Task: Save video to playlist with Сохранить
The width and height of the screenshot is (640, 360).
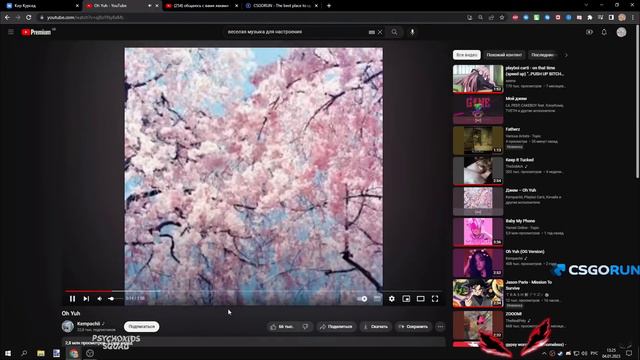Action: coord(413,327)
